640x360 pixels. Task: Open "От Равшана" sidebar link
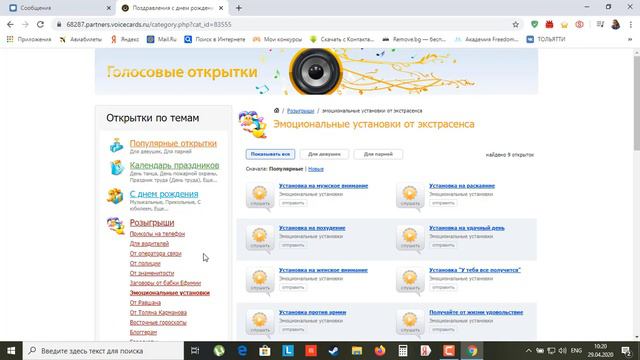145,303
